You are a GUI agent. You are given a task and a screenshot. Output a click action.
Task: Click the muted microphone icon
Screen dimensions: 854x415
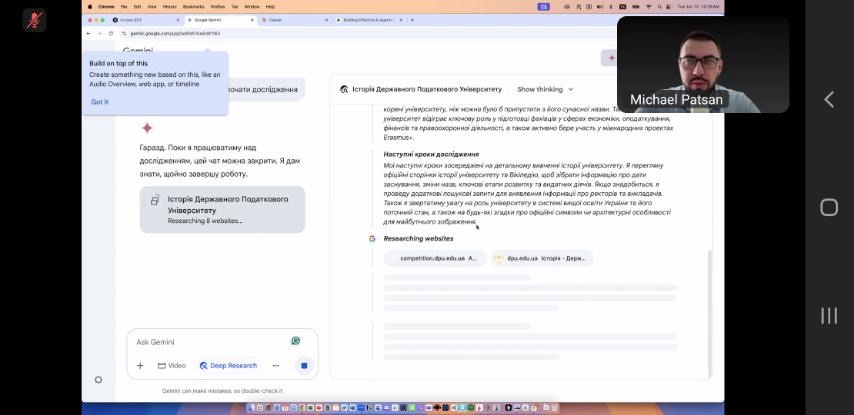point(35,20)
